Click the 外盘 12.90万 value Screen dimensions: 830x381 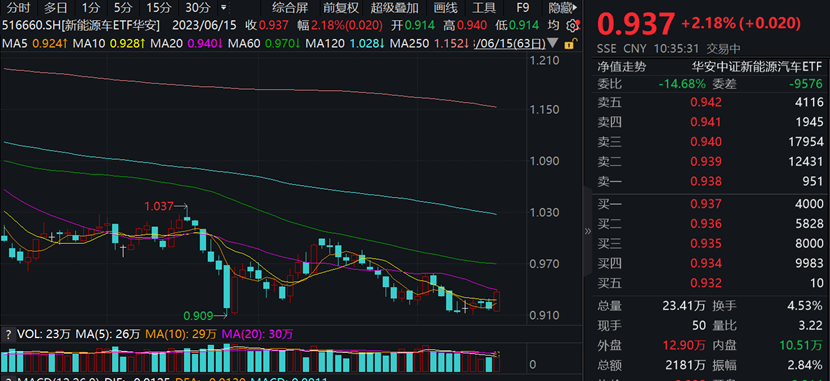pyautogui.click(x=684, y=346)
